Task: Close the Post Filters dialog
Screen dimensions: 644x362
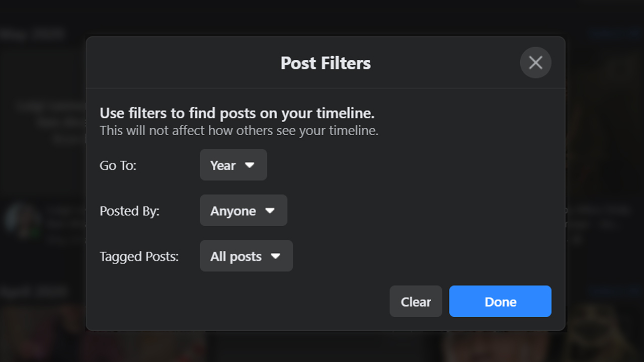Action: (535, 62)
